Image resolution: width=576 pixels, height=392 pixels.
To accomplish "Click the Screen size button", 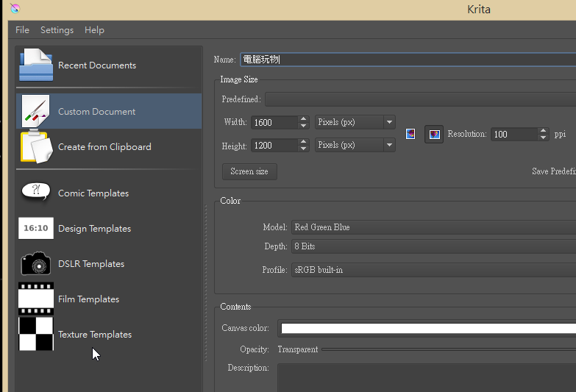I will click(249, 171).
